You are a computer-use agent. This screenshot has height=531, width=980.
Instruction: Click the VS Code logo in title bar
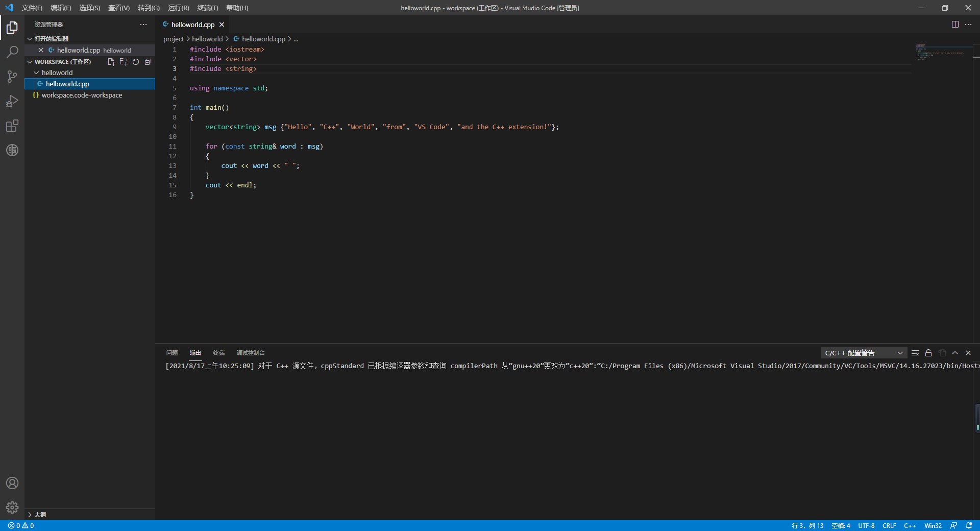(x=9, y=8)
